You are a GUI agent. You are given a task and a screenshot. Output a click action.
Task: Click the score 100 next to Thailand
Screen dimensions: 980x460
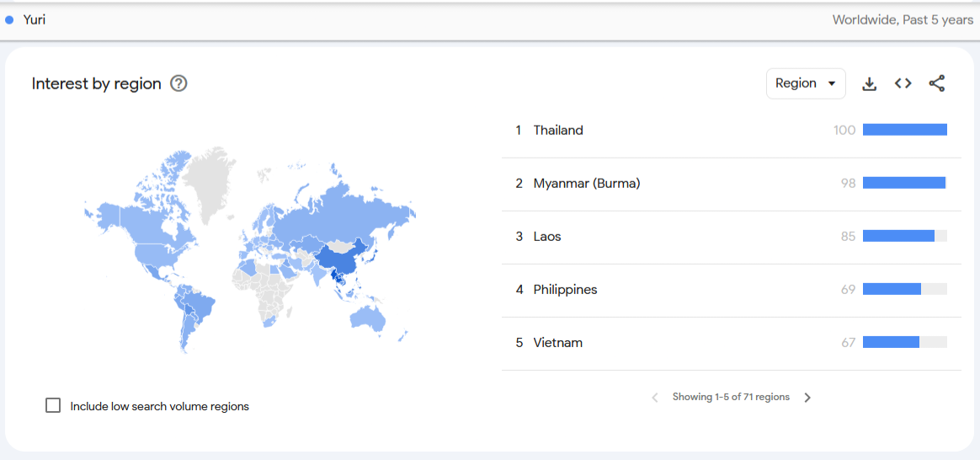pyautogui.click(x=844, y=130)
